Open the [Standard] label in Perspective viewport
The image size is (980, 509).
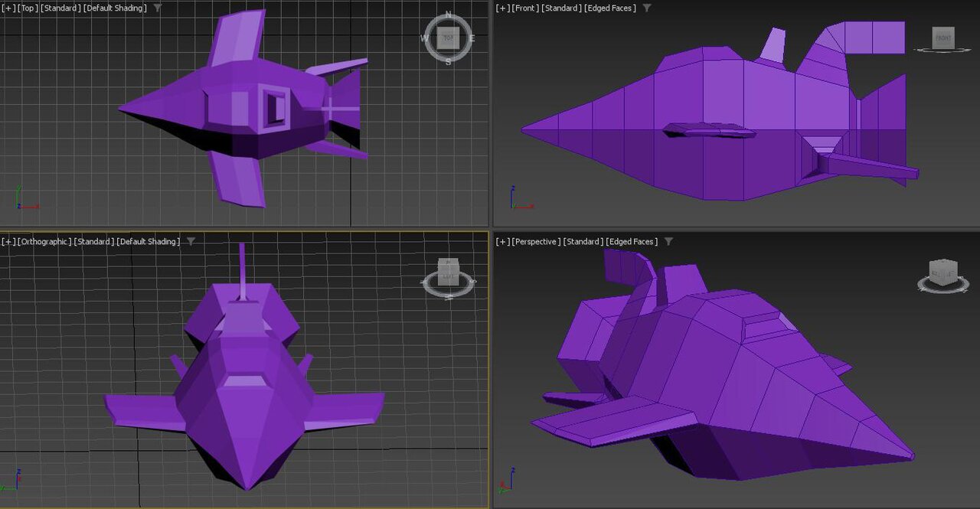(x=583, y=241)
